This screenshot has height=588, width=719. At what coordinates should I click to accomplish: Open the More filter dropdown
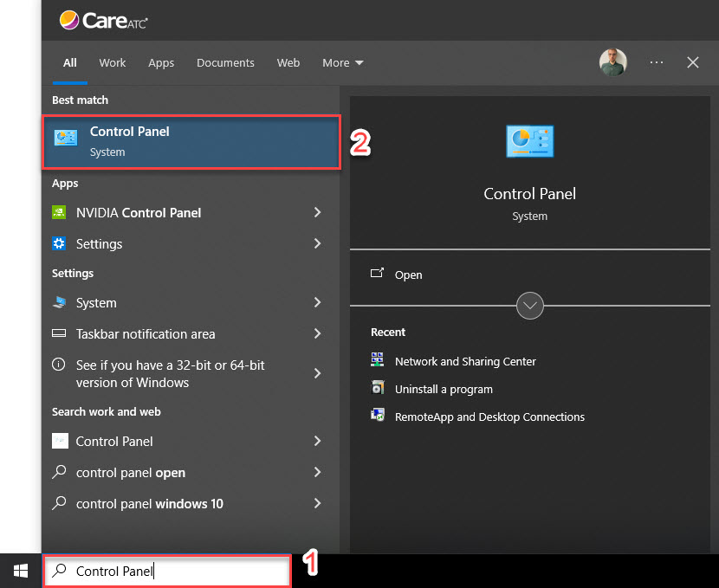342,63
